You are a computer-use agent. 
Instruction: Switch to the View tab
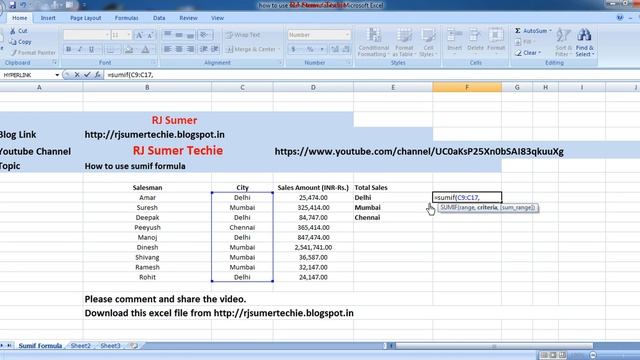tap(217, 18)
